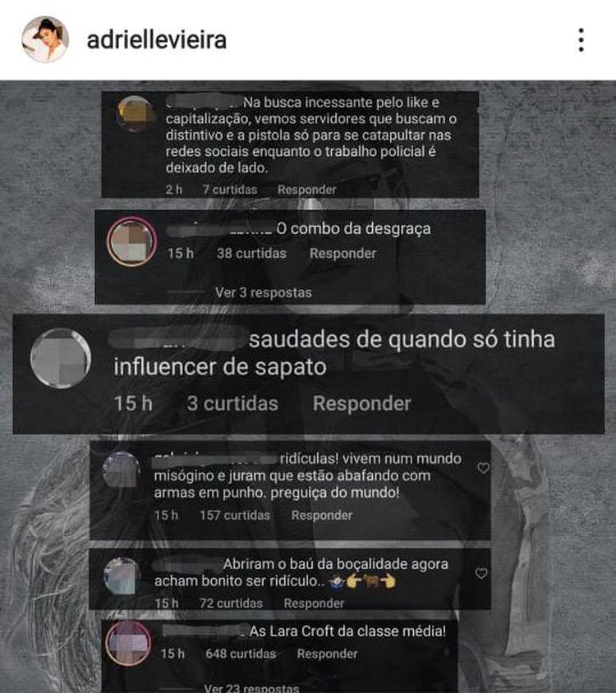Image resolution: width=616 pixels, height=693 pixels.
Task: View the 157 curtidas likes list
Action: 235,516
